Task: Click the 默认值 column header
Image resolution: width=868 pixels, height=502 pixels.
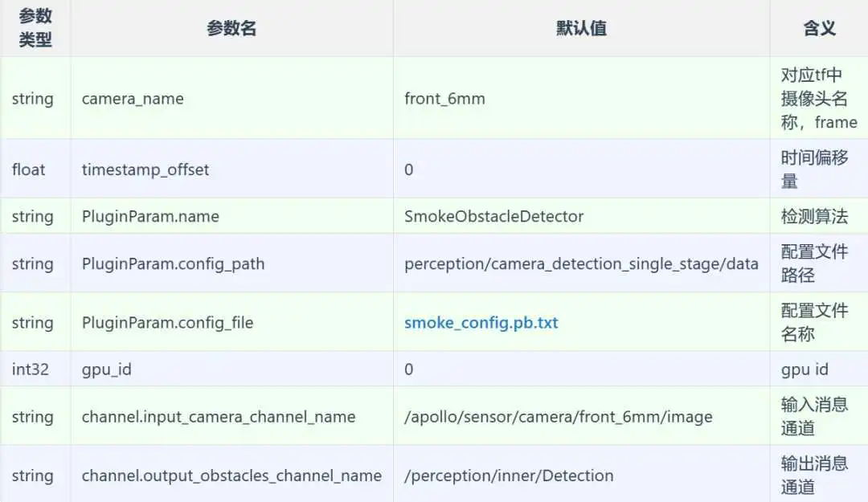Action: click(581, 28)
